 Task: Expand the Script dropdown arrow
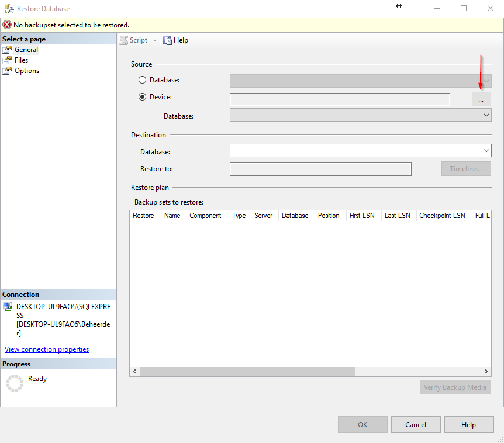154,40
